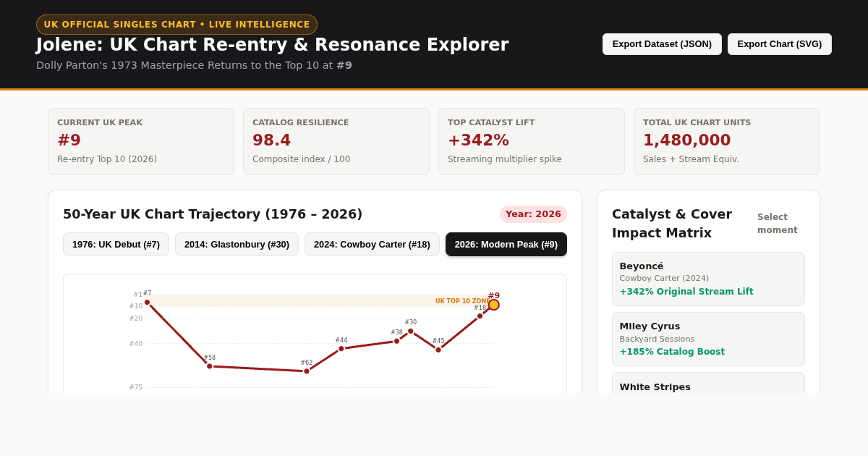Click the UK Official Singles Chart badge
868x456 pixels.
(176, 25)
